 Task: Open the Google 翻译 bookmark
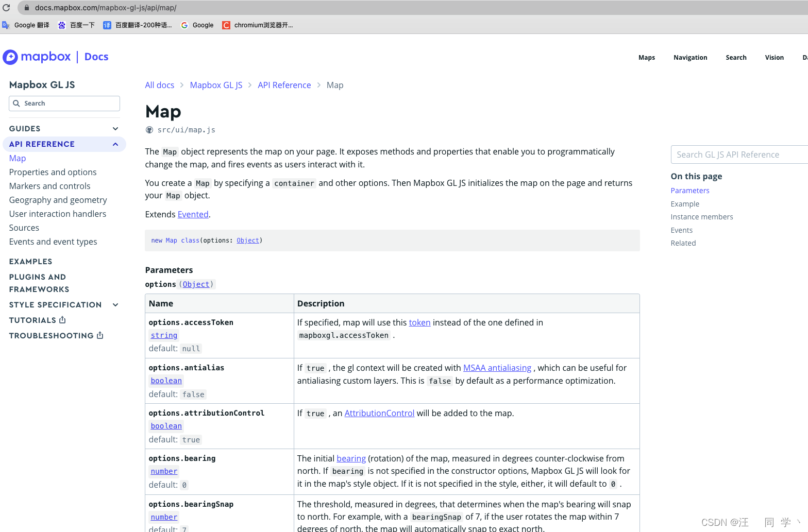26,25
